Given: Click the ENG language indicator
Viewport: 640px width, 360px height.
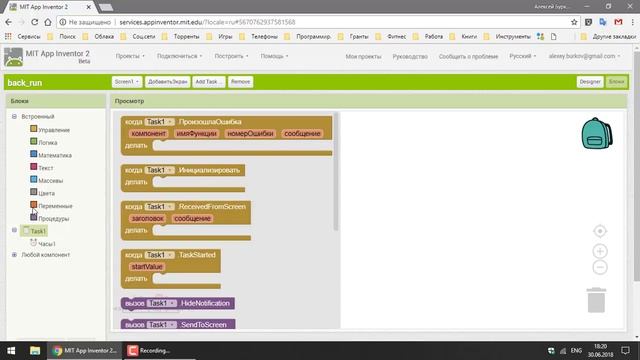Looking at the screenshot, I should pos(576,351).
